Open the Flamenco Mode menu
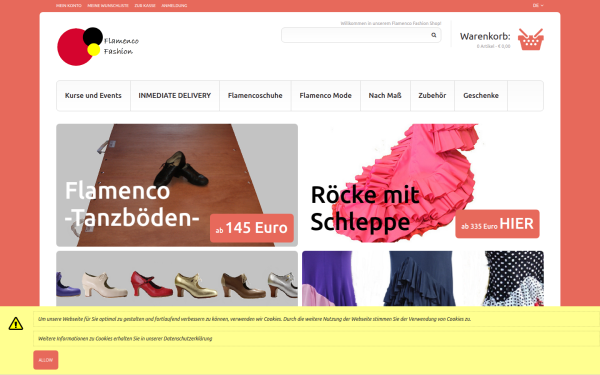Image resolution: width=600 pixels, height=375 pixels. (x=326, y=96)
